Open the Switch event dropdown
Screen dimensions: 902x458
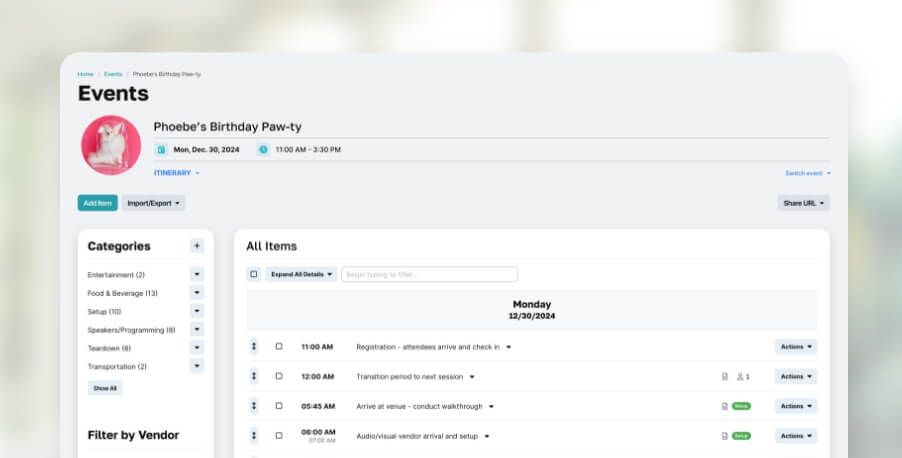[x=808, y=173]
